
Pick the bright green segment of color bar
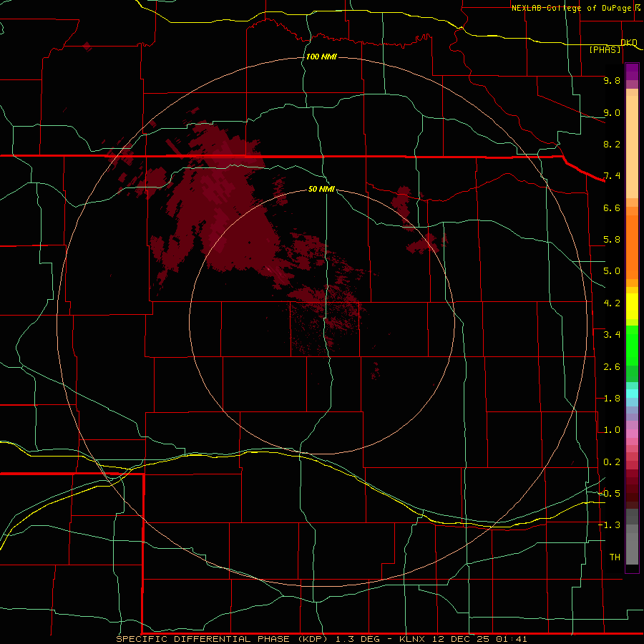click(632, 345)
